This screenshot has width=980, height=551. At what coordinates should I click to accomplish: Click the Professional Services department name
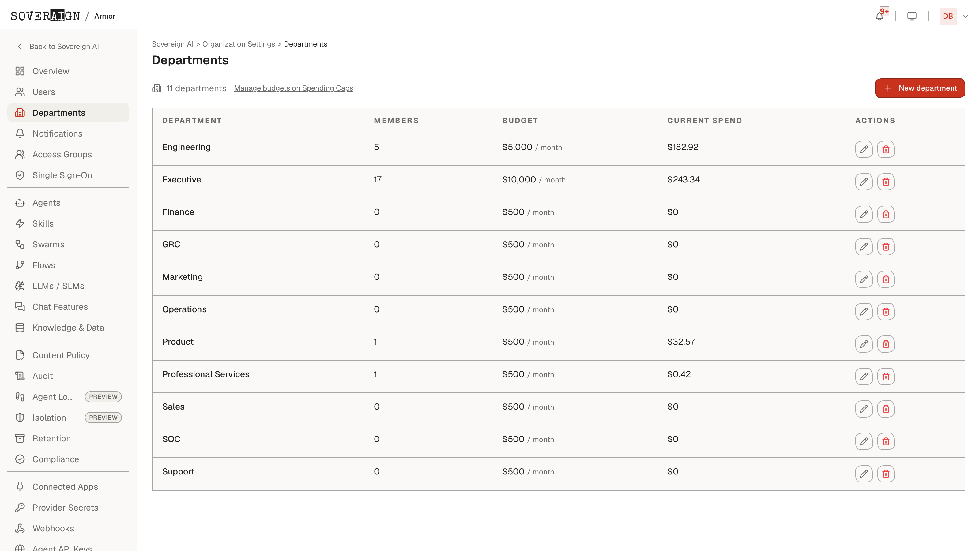click(x=206, y=374)
